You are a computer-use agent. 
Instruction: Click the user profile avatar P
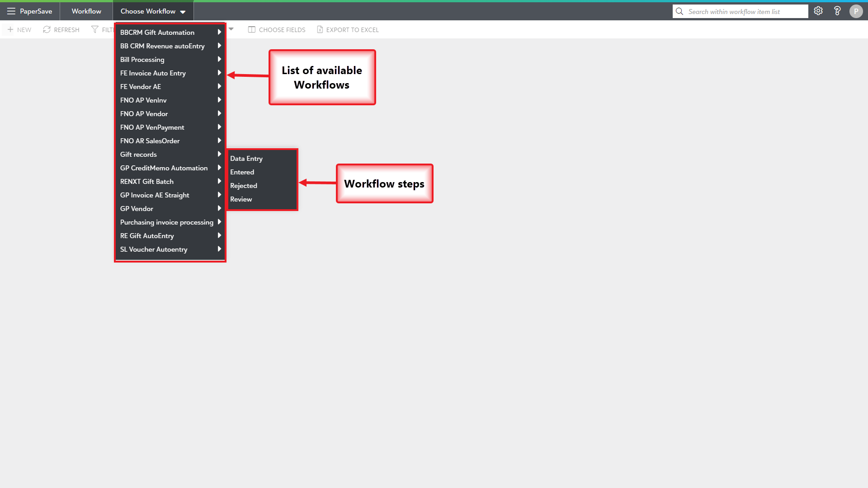pos(856,12)
